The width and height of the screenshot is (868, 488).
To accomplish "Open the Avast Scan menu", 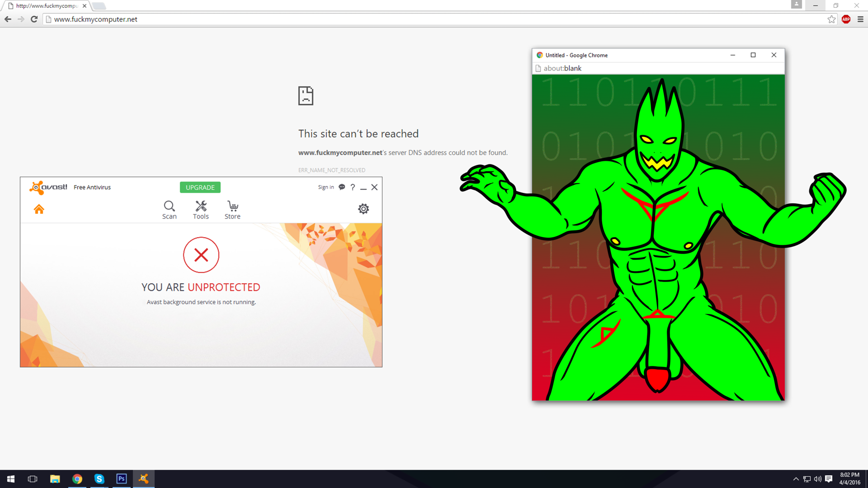I will point(170,210).
